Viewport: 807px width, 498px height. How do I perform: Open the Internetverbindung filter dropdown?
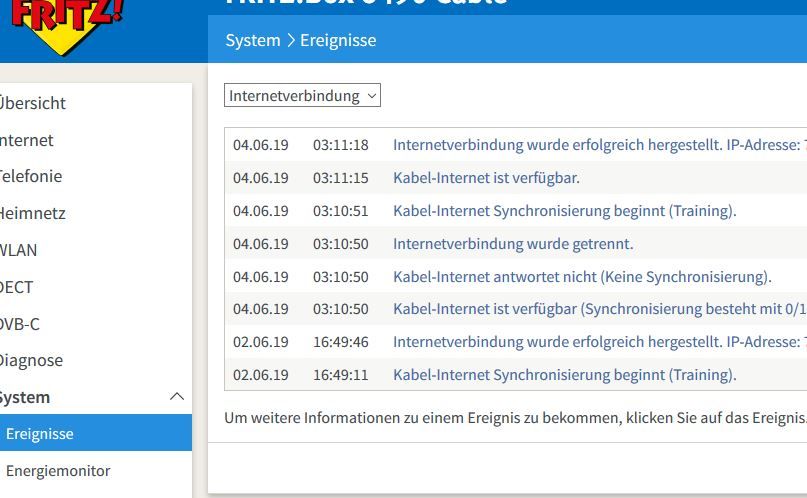[x=302, y=96]
